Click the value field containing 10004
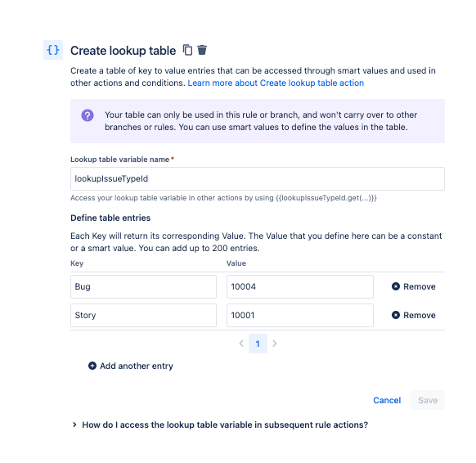The image size is (476, 463). coord(300,286)
